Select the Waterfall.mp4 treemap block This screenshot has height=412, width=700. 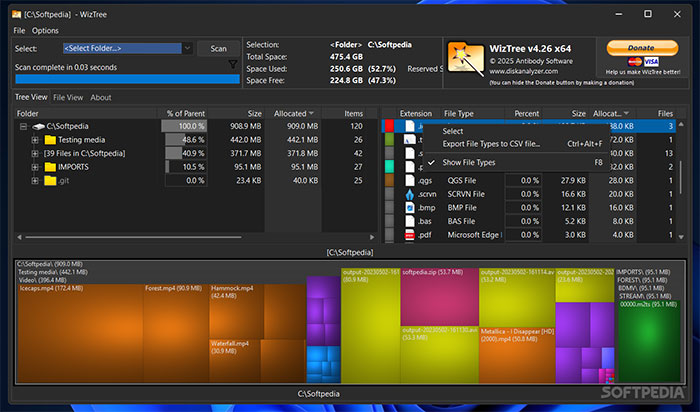pyautogui.click(x=235, y=361)
